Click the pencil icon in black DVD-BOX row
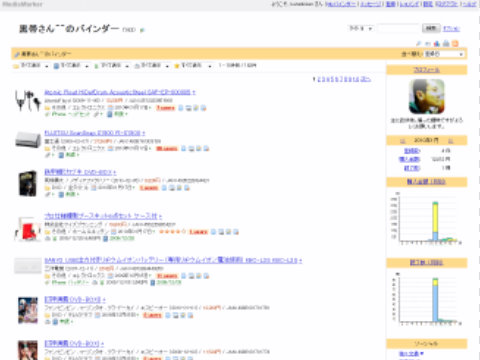Viewport: 480px width, 360px height. (x=48, y=194)
